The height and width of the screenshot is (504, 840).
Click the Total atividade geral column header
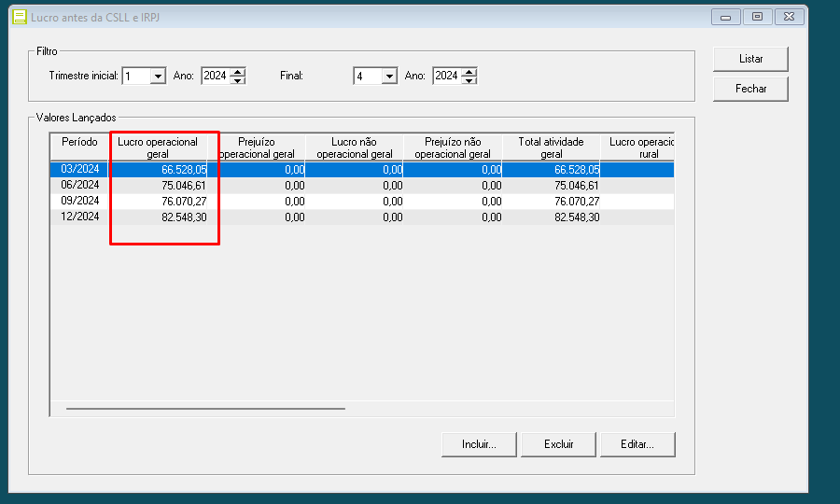click(551, 147)
